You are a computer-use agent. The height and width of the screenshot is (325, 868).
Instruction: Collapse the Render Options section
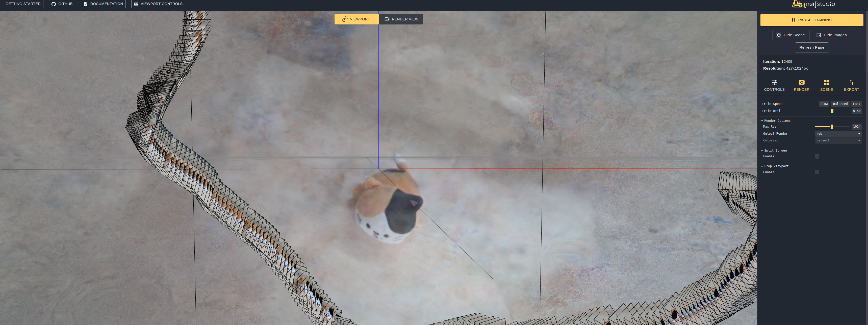pyautogui.click(x=777, y=121)
